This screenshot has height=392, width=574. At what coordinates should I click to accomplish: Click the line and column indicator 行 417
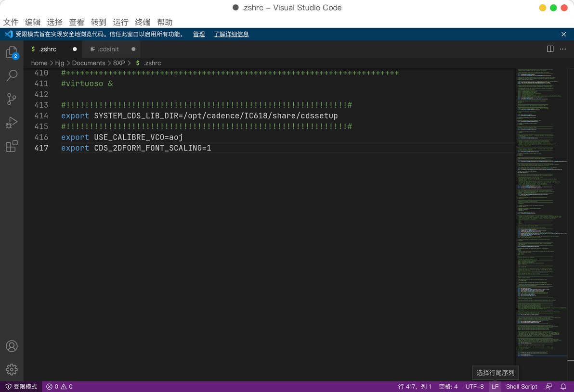415,387
